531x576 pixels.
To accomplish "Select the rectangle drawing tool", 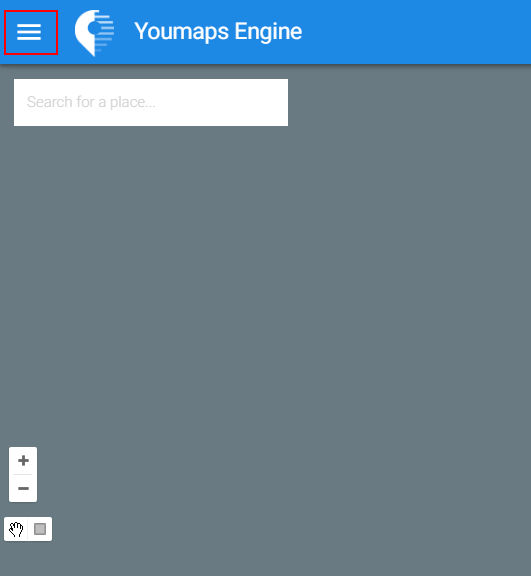I will coord(40,529).
